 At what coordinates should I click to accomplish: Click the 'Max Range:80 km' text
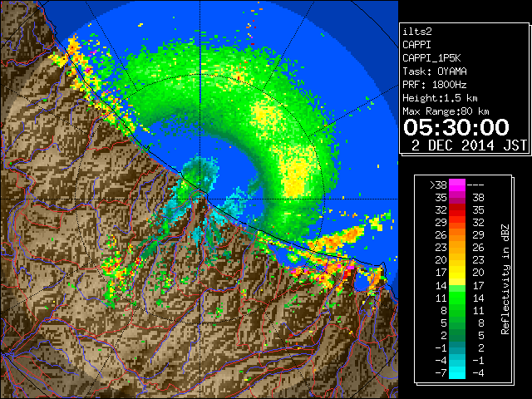pyautogui.click(x=446, y=111)
